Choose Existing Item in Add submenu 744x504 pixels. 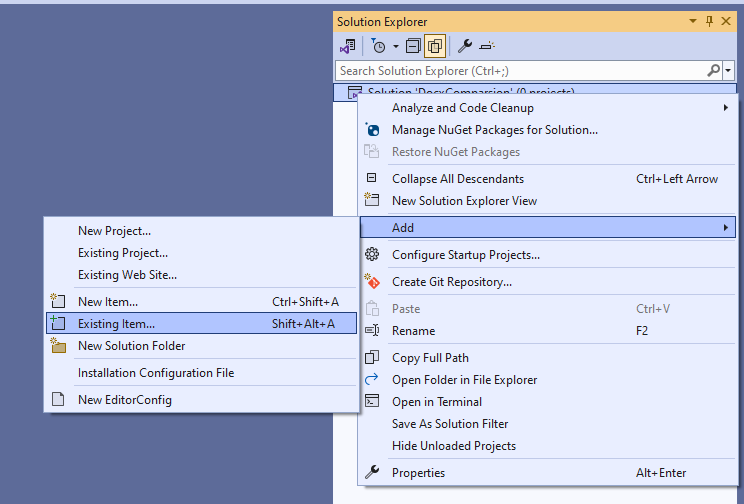click(202, 324)
